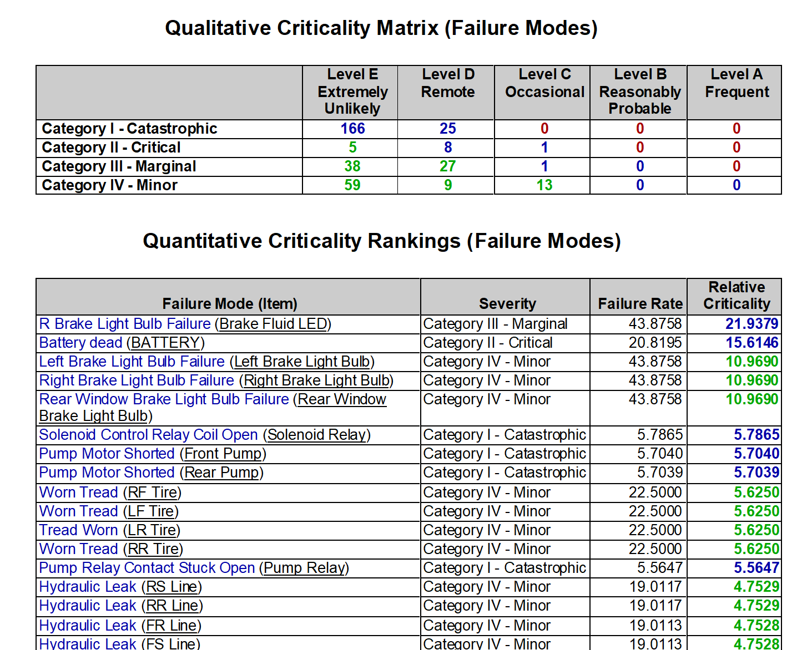Select Minor Level E count 59
The width and height of the screenshot is (812, 650).
tap(352, 185)
